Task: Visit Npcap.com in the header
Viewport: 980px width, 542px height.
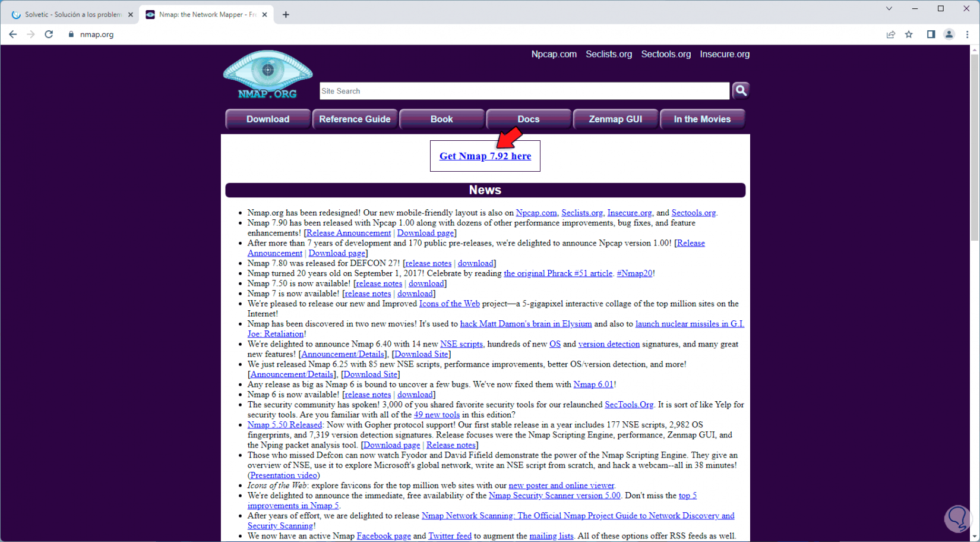Action: [x=554, y=54]
